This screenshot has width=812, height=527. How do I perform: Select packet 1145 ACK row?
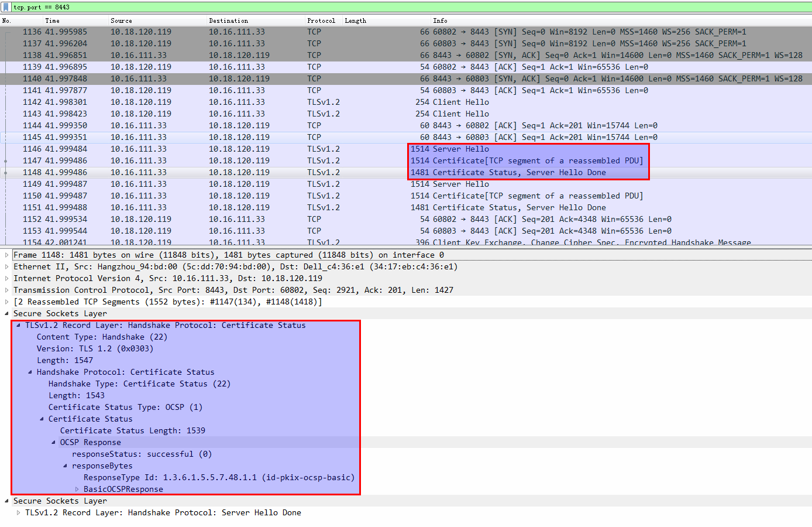406,137
